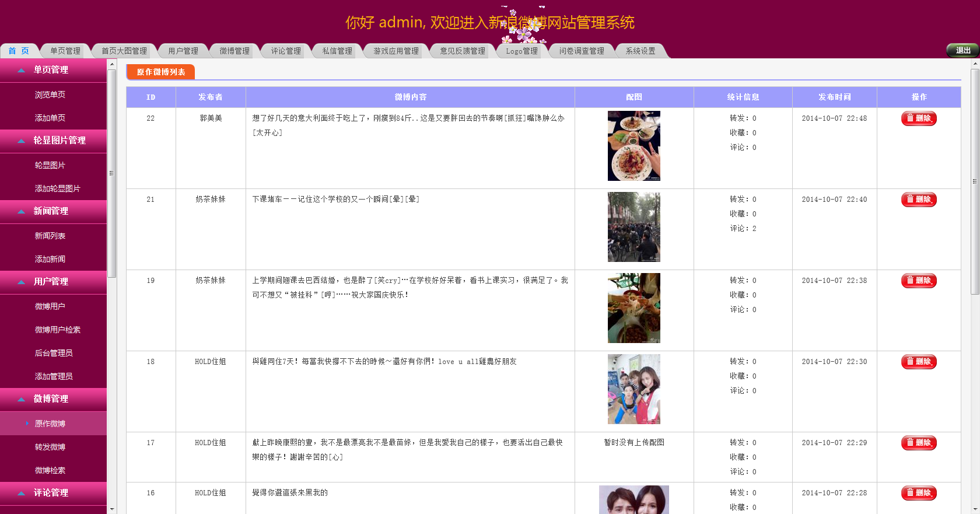Open the crowd photo thumbnail for post 21
This screenshot has height=514, width=980.
634,227
